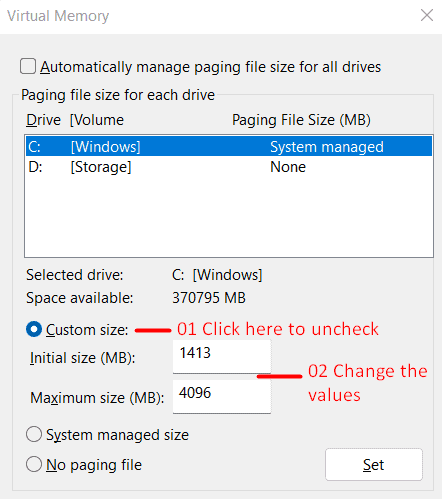Select the D: Storage drive row
Image resolution: width=442 pixels, height=499 pixels.
[x=229, y=167]
